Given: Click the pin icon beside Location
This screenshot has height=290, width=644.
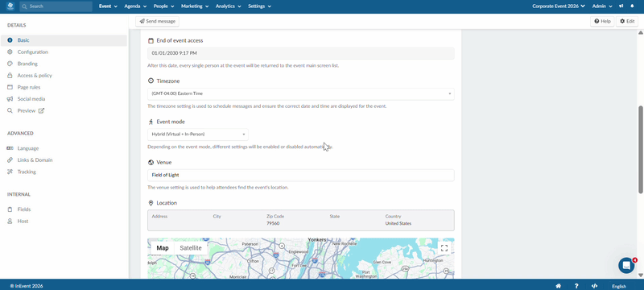Looking at the screenshot, I should click(x=151, y=203).
